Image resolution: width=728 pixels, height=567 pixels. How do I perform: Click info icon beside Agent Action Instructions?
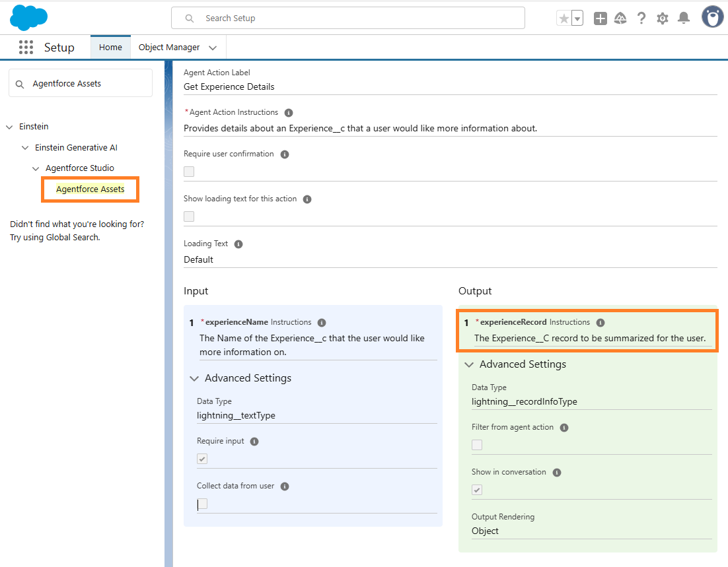click(288, 113)
